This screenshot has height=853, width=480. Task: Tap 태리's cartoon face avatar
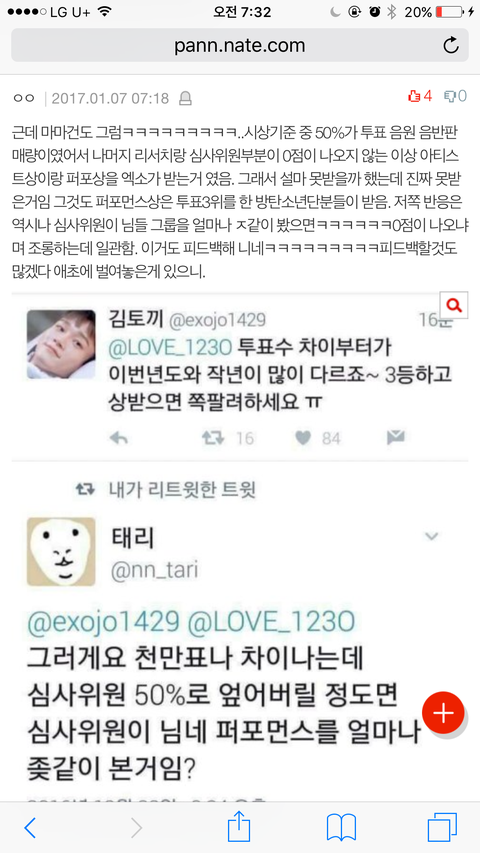pyautogui.click(x=61, y=552)
